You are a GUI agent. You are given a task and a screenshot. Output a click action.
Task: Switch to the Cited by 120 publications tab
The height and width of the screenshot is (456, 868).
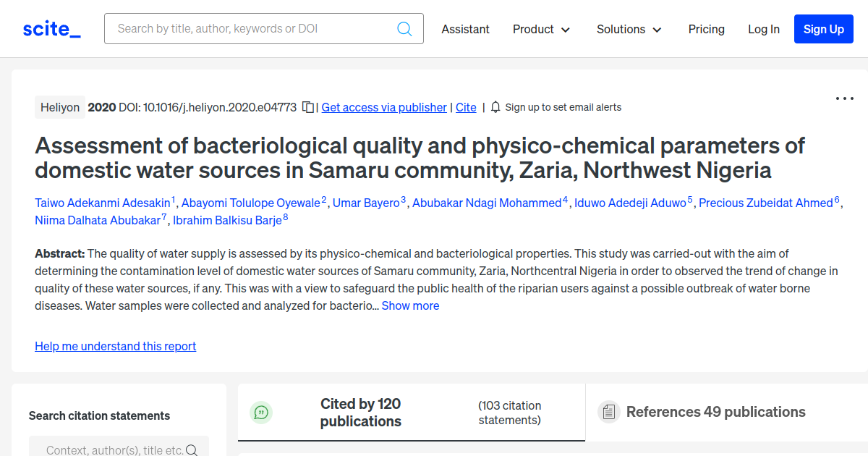(x=360, y=413)
